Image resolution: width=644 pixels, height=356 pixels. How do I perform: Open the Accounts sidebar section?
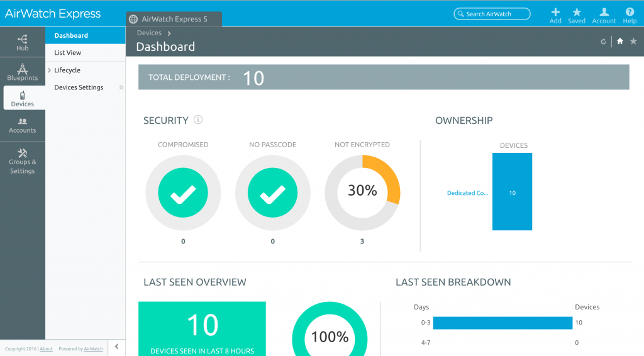[22, 125]
